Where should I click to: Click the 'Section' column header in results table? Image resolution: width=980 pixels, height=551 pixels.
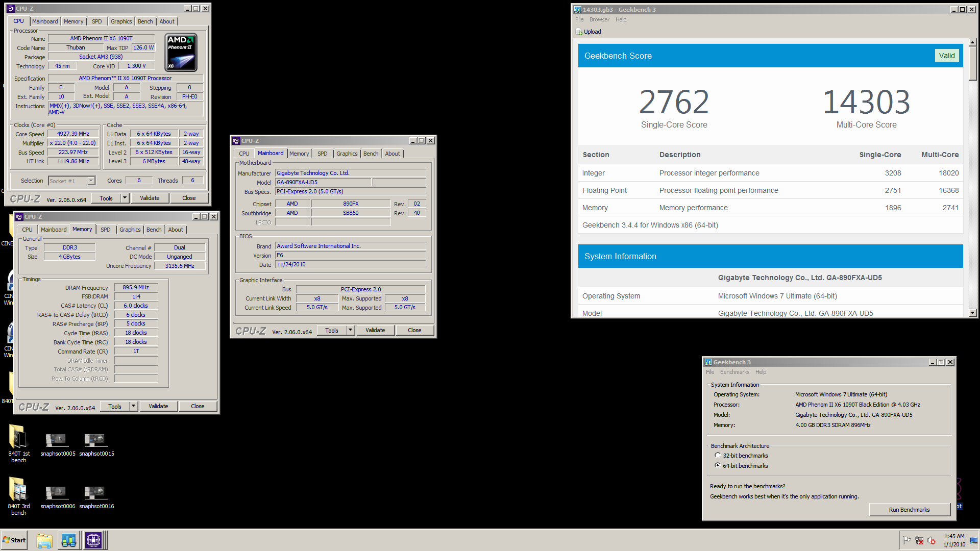596,155
